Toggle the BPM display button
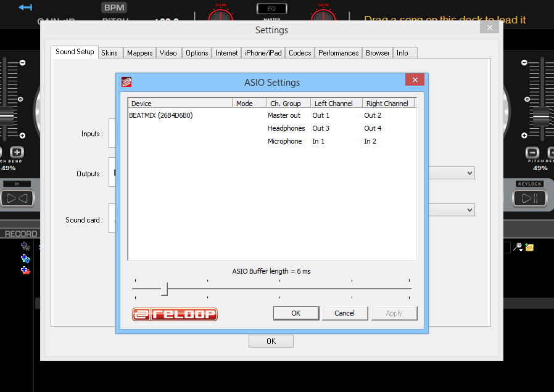The image size is (554, 392). point(114,8)
